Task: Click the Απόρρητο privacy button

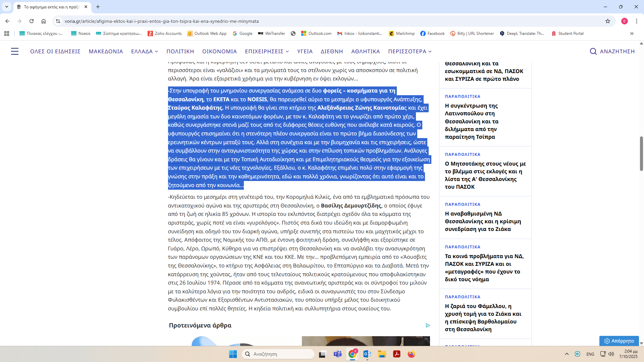Action: [x=619, y=341]
